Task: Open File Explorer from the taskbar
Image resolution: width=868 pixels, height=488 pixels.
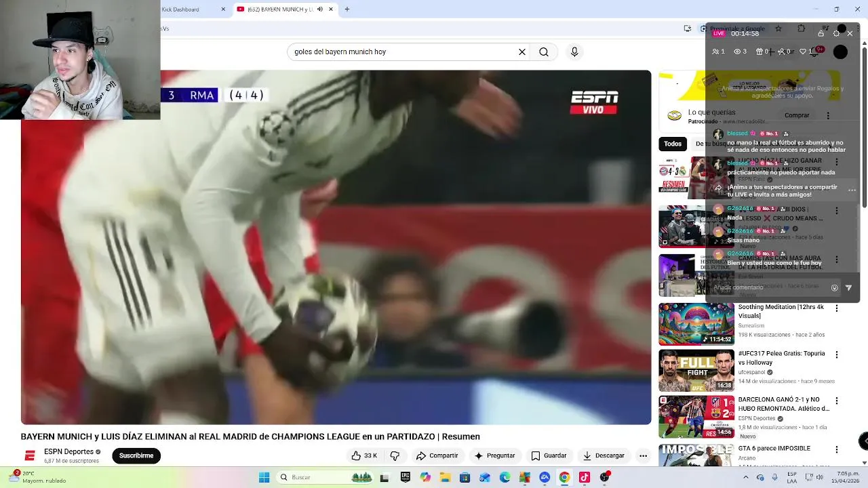Action: coord(445,477)
